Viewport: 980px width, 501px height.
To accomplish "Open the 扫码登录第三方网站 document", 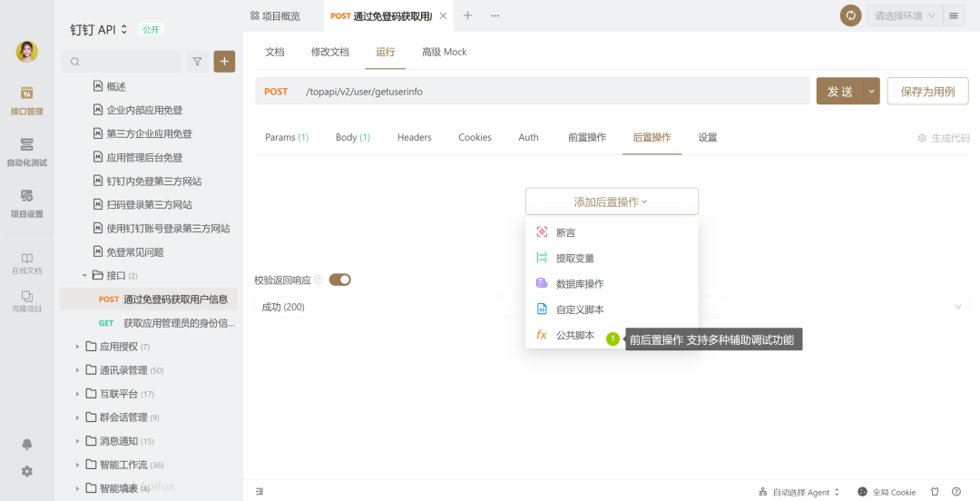I will click(x=149, y=204).
